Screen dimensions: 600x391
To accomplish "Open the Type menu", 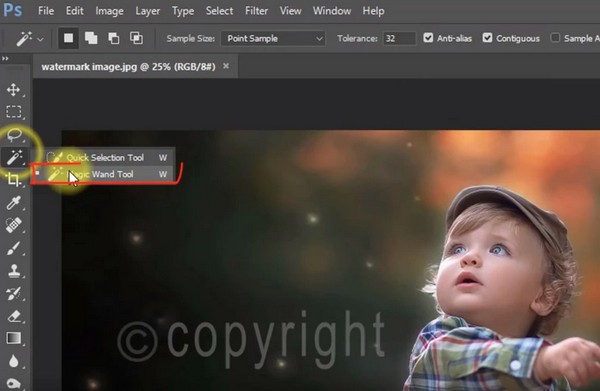I will click(183, 11).
